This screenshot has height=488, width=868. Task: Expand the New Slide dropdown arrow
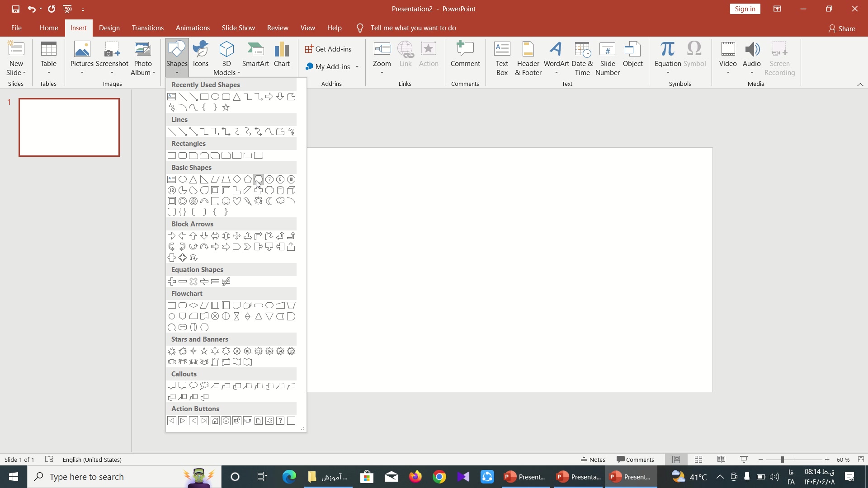[24, 73]
